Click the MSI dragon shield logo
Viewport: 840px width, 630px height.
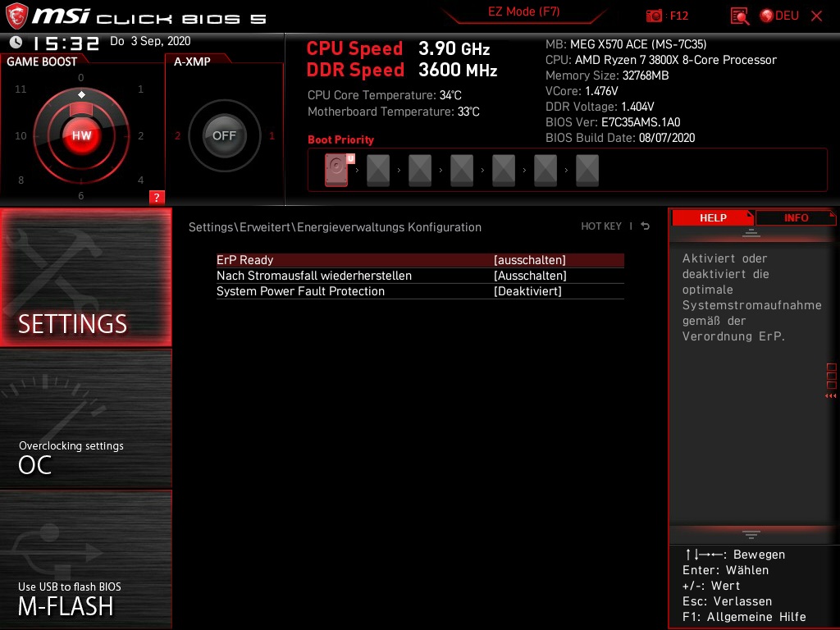click(x=16, y=16)
